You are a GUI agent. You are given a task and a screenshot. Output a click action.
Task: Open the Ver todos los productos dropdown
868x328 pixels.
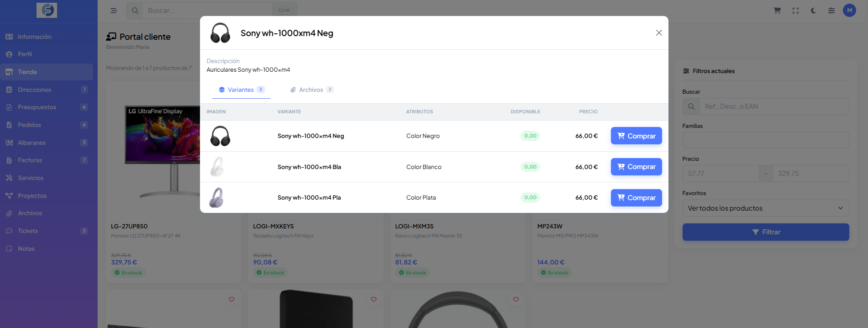(x=766, y=208)
